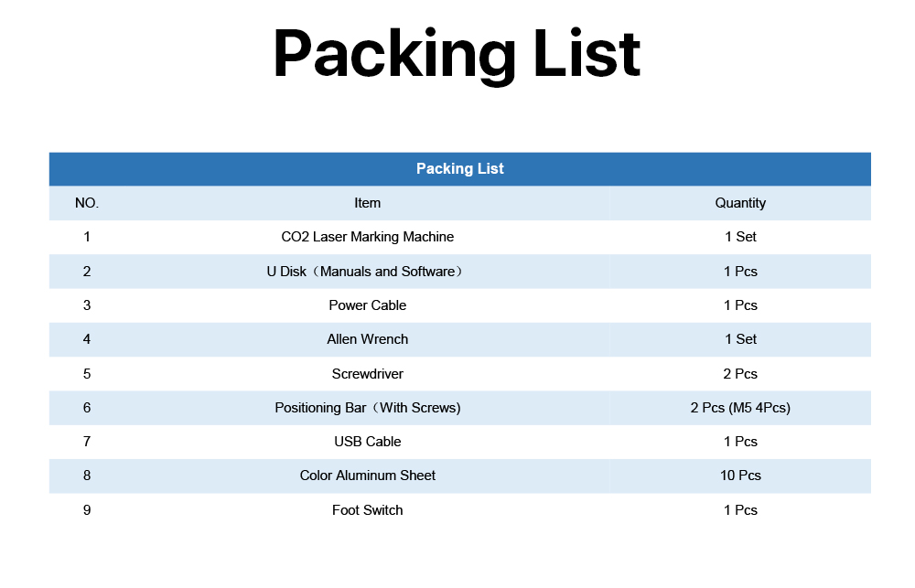This screenshot has width=915, height=588.
Task: Select the 10 Pcs quantity cell
Action: tap(740, 476)
